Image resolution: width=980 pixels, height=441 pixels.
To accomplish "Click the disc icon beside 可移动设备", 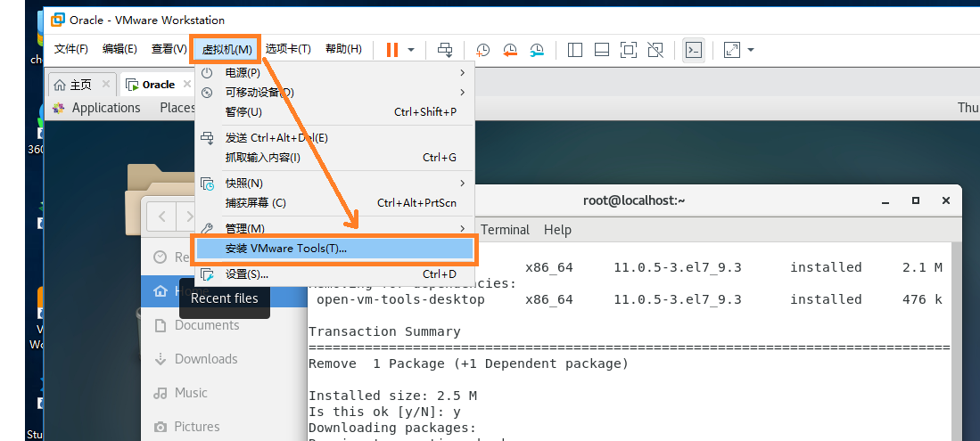I will coord(207,93).
